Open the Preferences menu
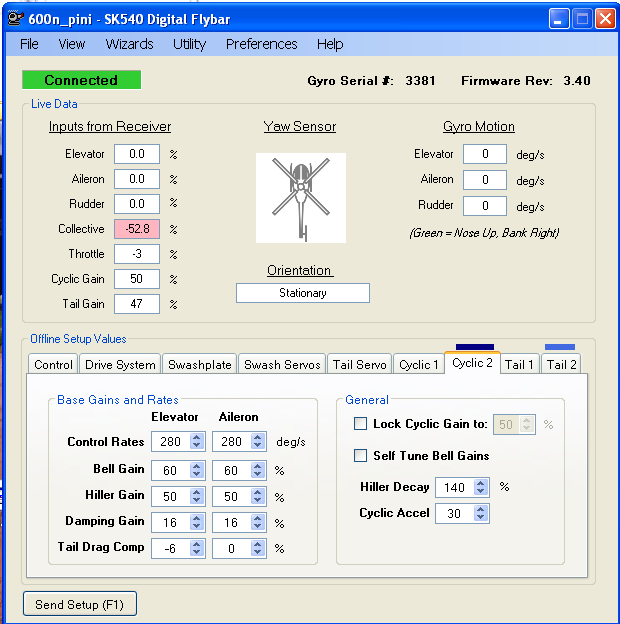The width and height of the screenshot is (620, 624). tap(261, 44)
